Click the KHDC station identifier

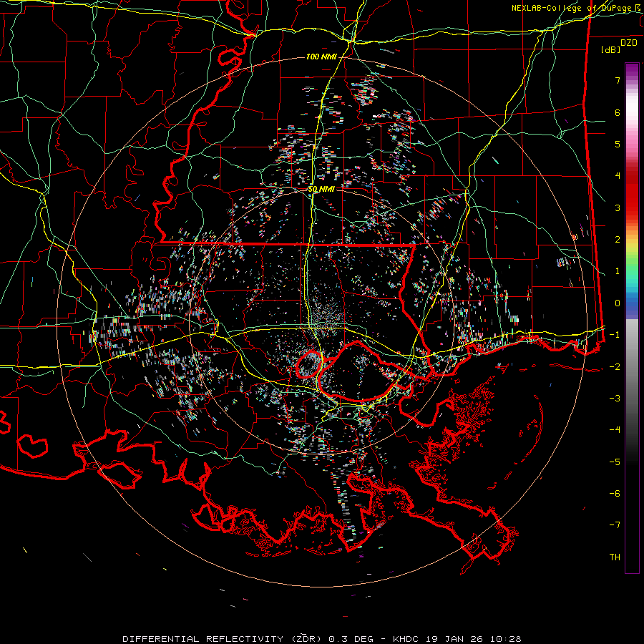click(x=406, y=639)
